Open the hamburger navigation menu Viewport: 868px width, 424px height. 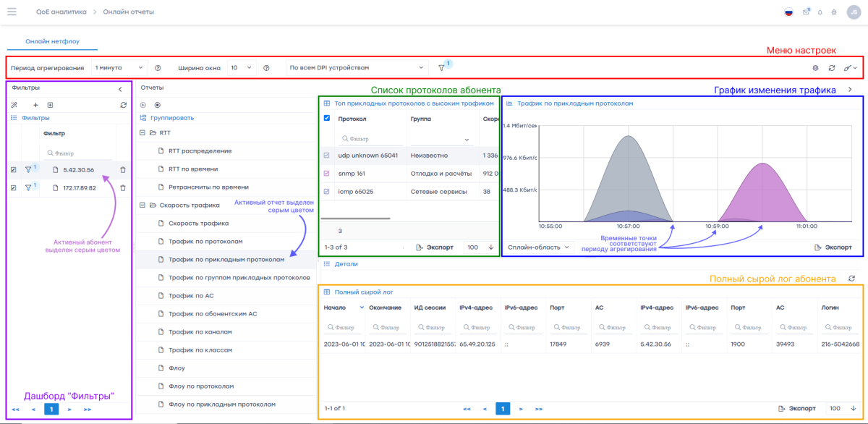[x=12, y=12]
